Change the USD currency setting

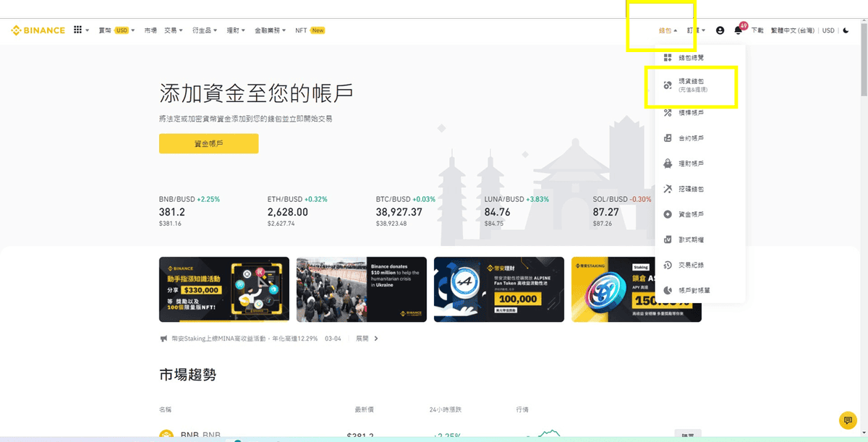point(828,30)
